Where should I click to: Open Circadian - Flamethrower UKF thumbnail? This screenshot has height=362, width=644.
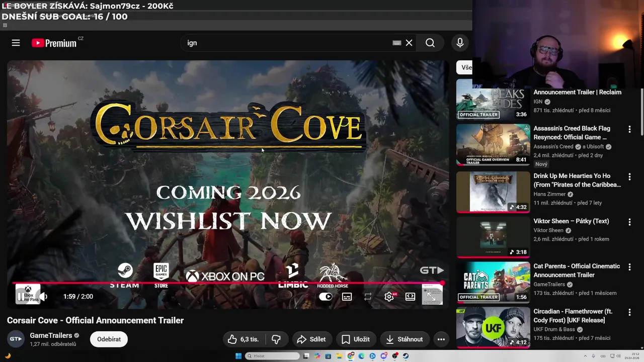pyautogui.click(x=493, y=328)
